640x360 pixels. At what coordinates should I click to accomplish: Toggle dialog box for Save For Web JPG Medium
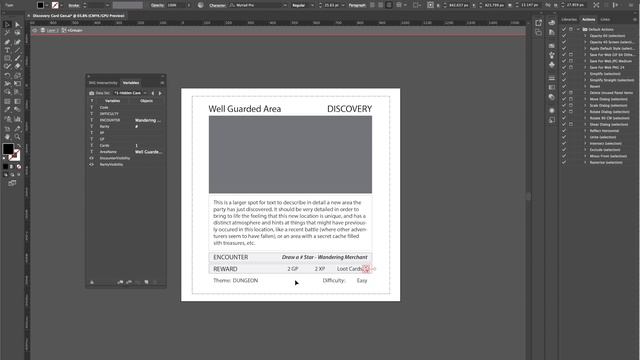pos(571,61)
